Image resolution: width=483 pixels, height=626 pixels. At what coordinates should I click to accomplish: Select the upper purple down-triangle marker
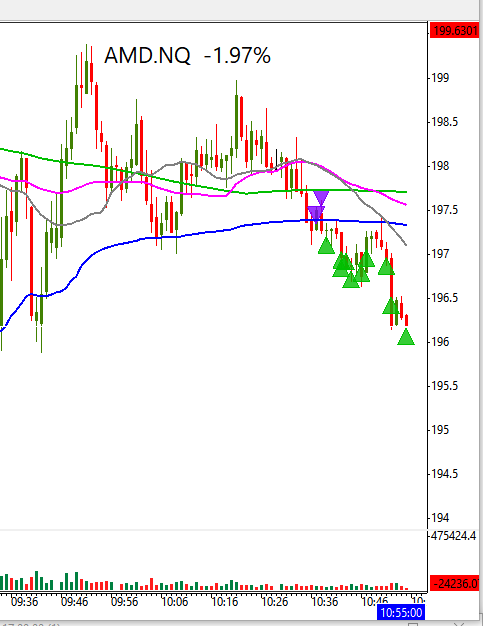pos(321,197)
